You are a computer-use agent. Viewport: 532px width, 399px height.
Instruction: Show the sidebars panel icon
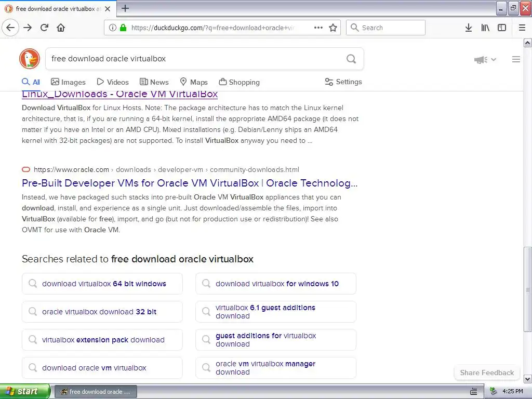point(502,28)
